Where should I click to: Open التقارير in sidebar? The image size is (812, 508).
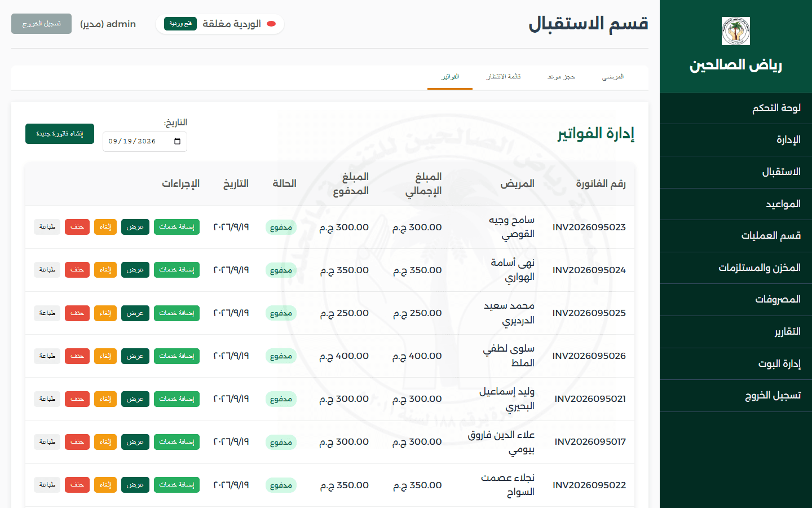coord(736,332)
